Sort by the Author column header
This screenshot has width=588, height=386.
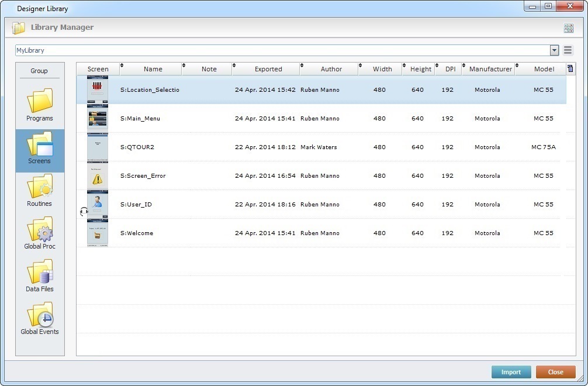click(331, 69)
